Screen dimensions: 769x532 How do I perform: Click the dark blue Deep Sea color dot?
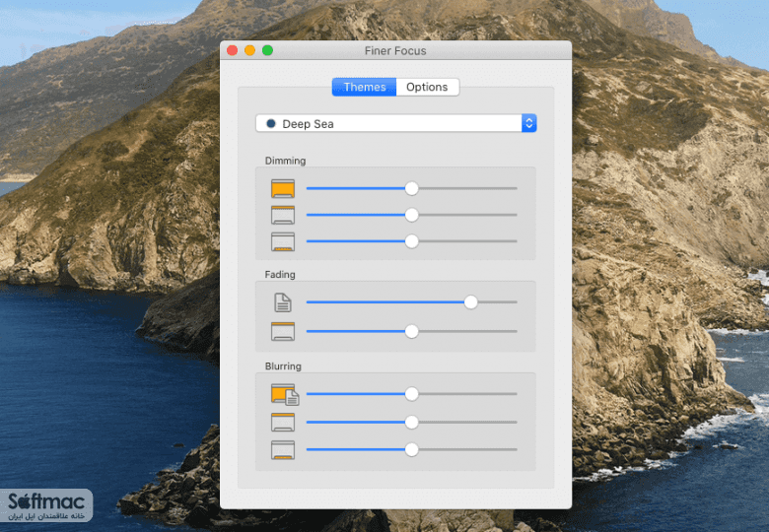(271, 123)
